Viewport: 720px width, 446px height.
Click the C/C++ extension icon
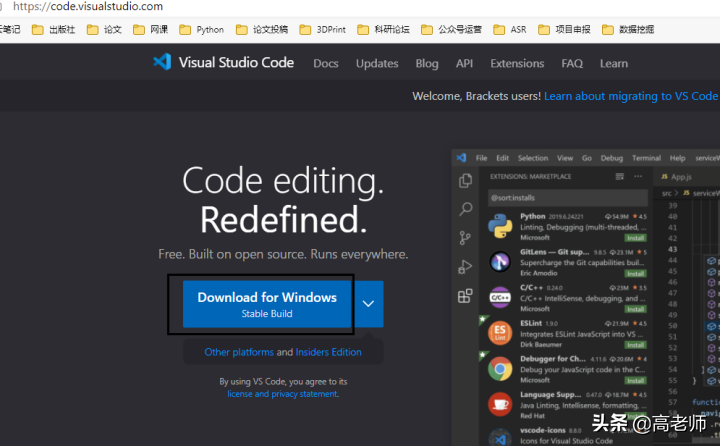[x=500, y=298]
